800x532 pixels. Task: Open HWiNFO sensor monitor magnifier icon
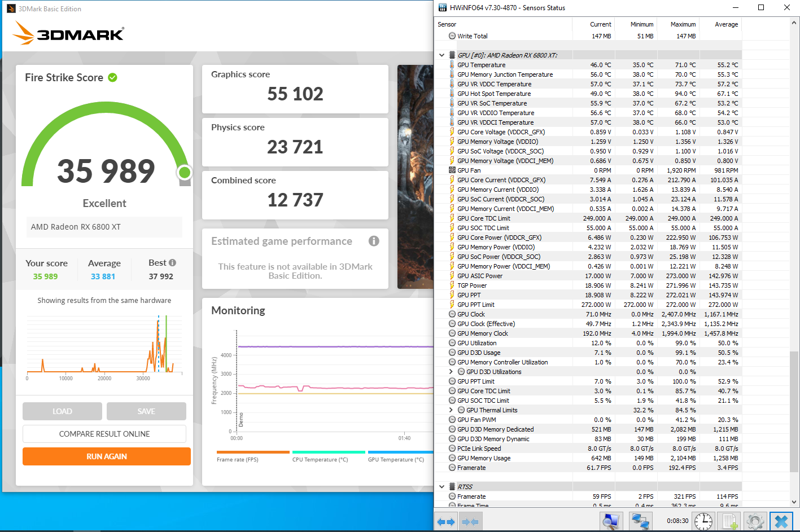pos(611,521)
